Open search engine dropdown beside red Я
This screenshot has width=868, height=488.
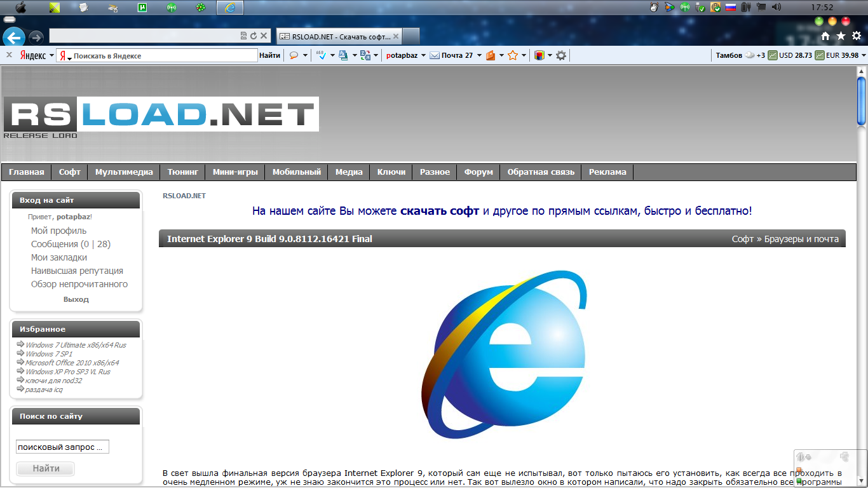pyautogui.click(x=69, y=58)
